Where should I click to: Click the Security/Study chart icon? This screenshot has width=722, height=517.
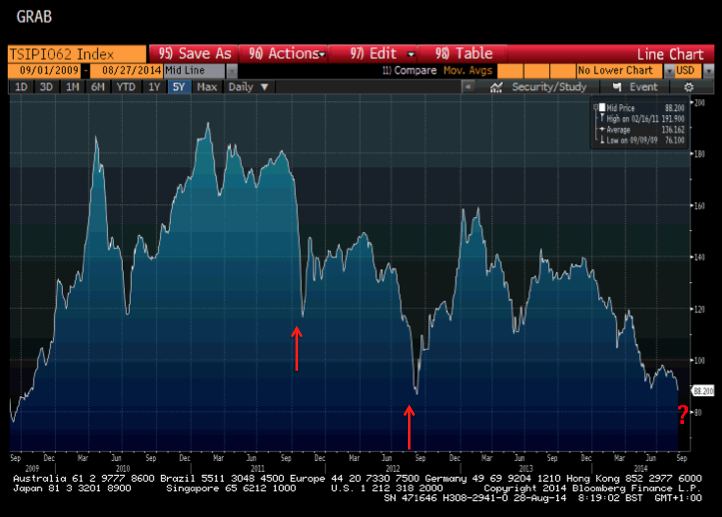point(497,87)
